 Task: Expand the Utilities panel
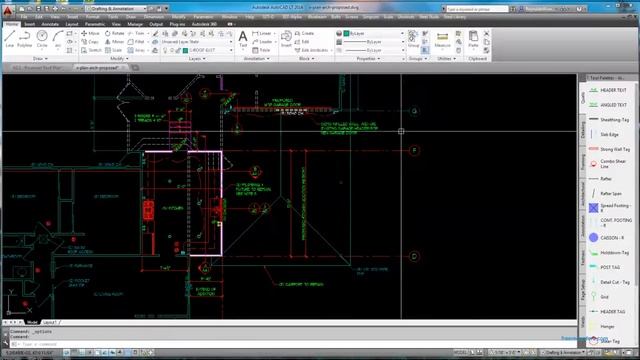[447, 59]
